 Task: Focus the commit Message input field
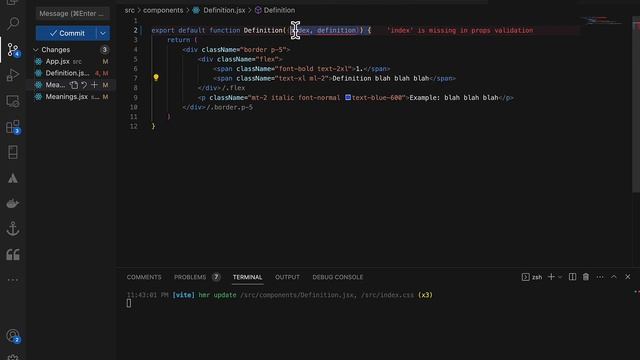(73, 13)
